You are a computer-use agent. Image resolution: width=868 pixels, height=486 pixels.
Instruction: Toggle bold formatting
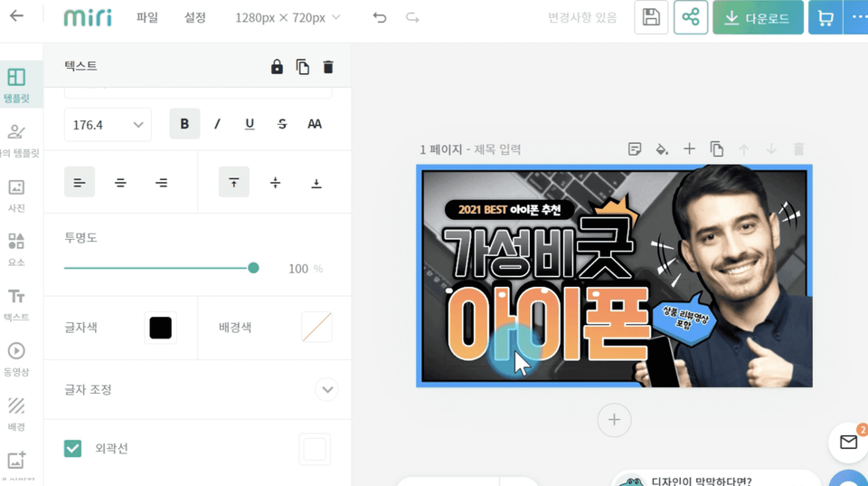tap(184, 124)
